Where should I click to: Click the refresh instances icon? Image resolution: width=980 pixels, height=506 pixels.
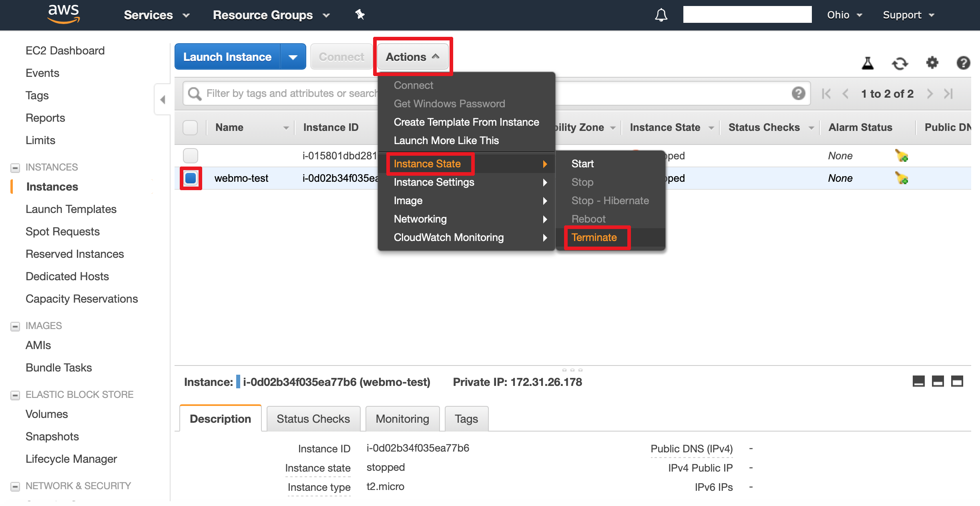pyautogui.click(x=900, y=63)
